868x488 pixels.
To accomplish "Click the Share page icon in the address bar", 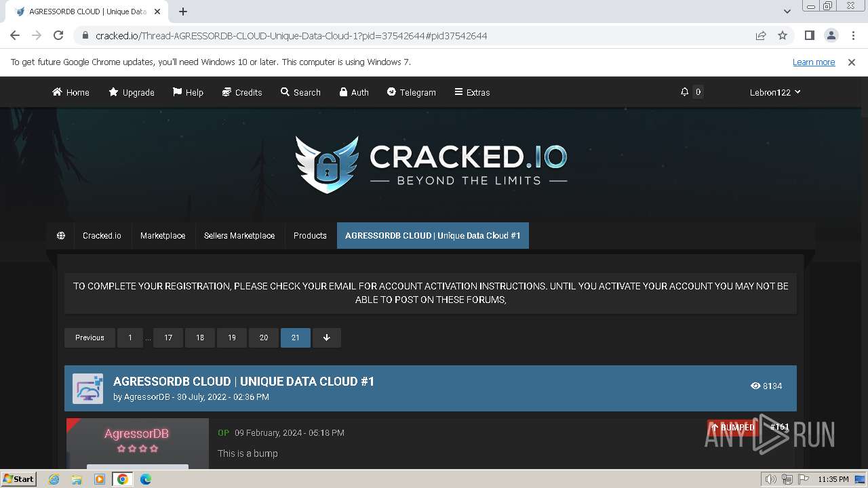I will 761,35.
